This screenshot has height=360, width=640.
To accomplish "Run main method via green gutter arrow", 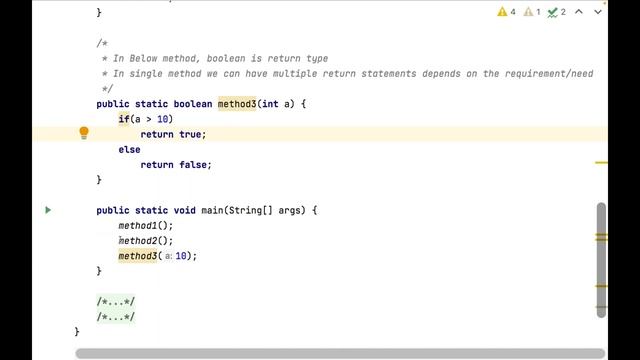I will (48, 210).
